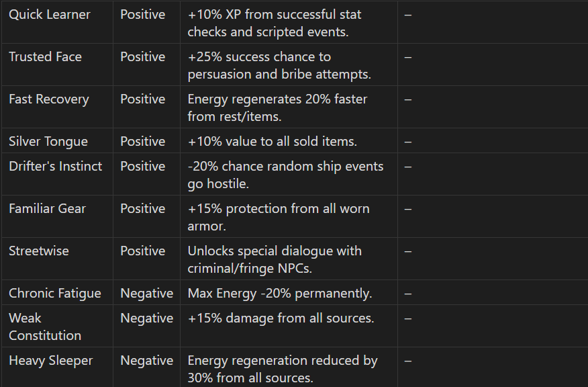The height and width of the screenshot is (387, 588).
Task: Click the Drifter's Instinct trait name
Action: tap(56, 166)
